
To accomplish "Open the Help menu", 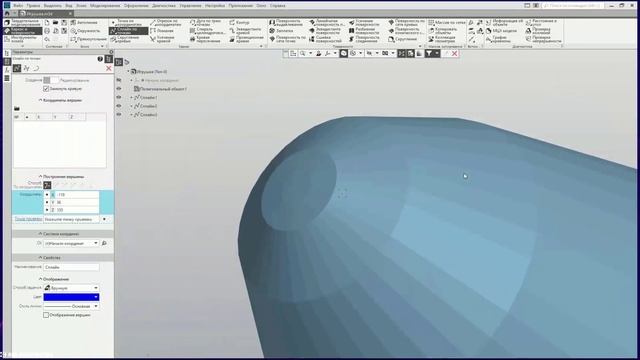I will 278,6.
